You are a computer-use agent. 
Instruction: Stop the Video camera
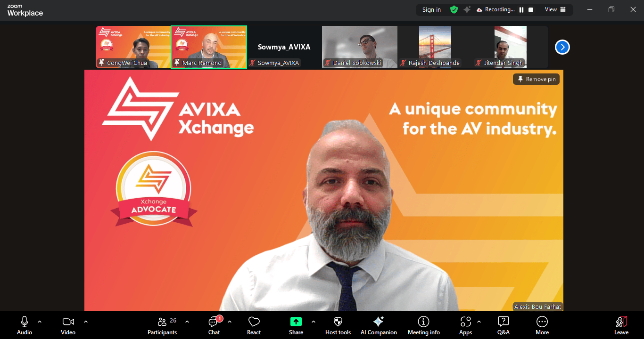click(67, 325)
